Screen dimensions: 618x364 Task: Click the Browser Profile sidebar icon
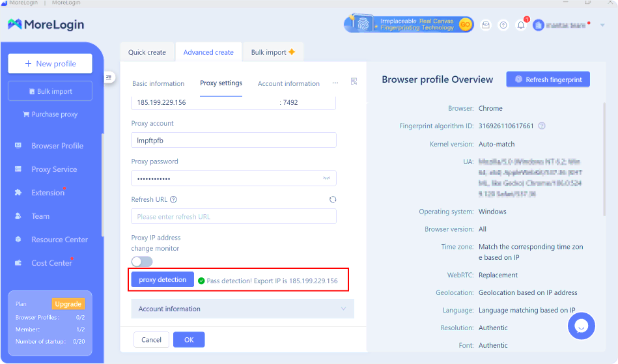(18, 145)
